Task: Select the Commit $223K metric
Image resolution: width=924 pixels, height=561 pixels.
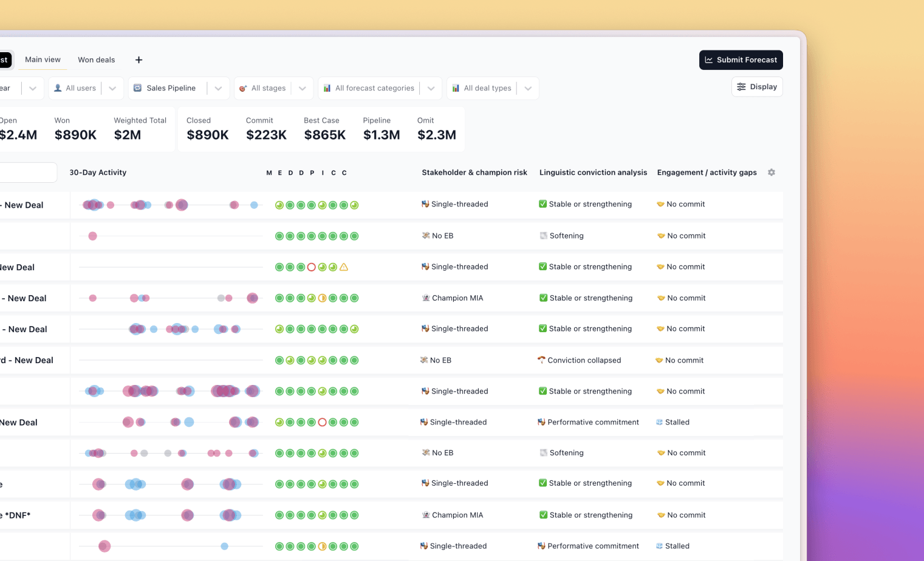Action: point(266,129)
